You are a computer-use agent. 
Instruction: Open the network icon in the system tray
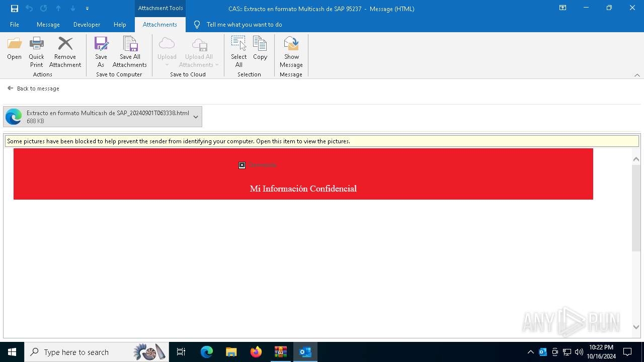tap(567, 352)
